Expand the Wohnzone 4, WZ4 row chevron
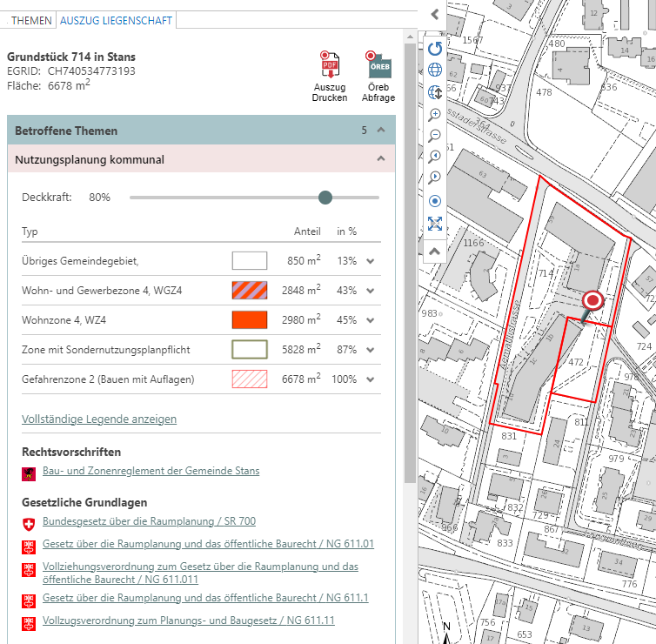The width and height of the screenshot is (656, 644). (371, 320)
